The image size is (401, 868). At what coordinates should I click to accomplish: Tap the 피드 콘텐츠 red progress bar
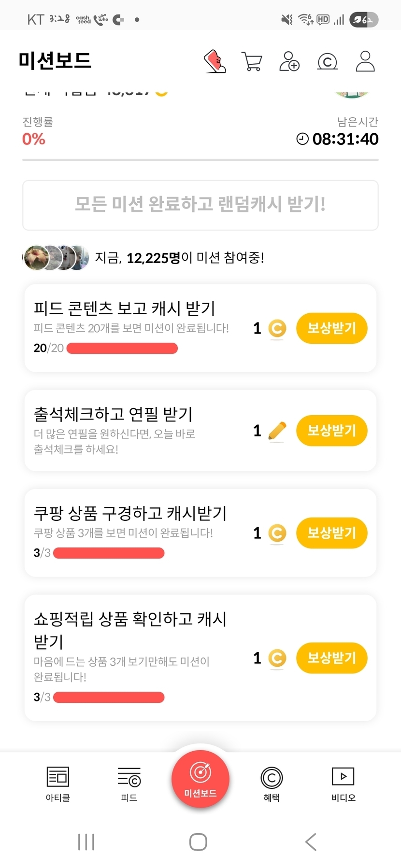coord(122,349)
